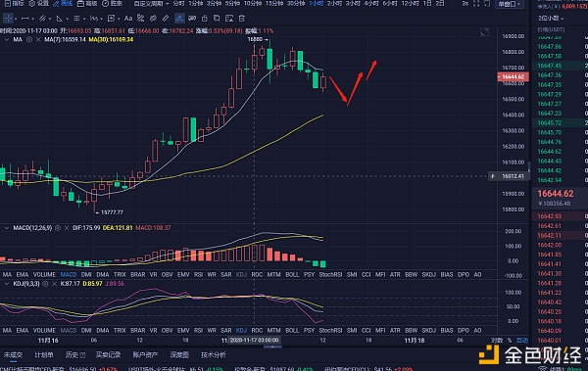Delete drawings with the trash icon
Viewport: 588px width, 371px height.
pyautogui.click(x=242, y=18)
